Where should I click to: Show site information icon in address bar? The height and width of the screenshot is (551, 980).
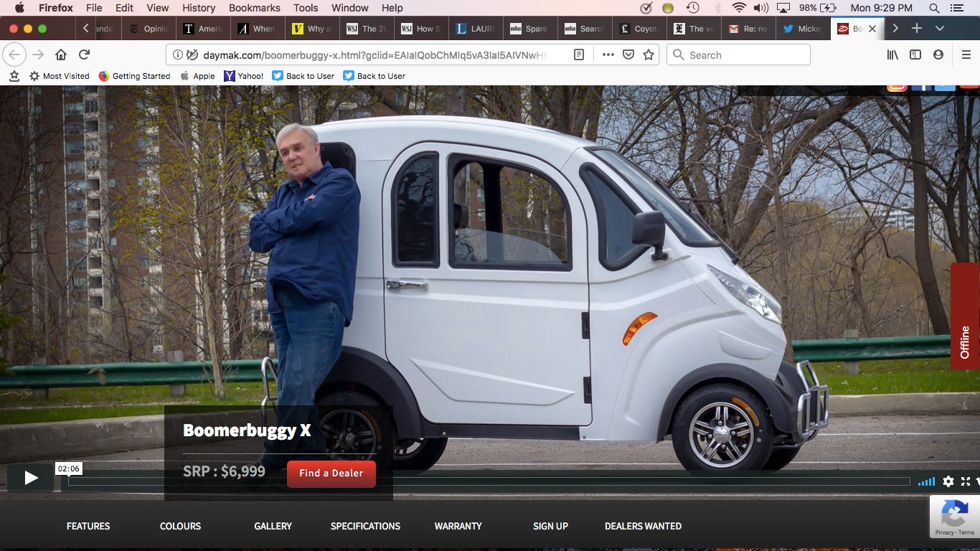pos(179,55)
